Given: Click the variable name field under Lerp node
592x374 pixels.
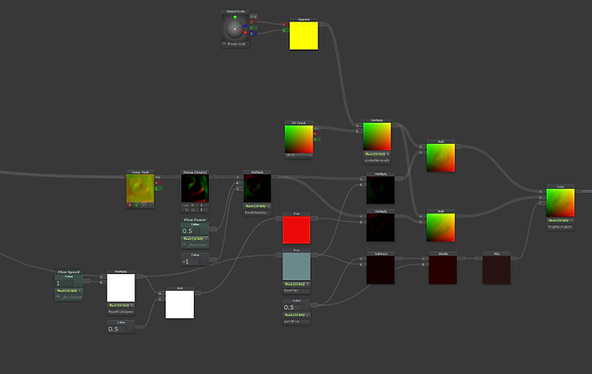Looking at the screenshot, I should click(561, 227).
